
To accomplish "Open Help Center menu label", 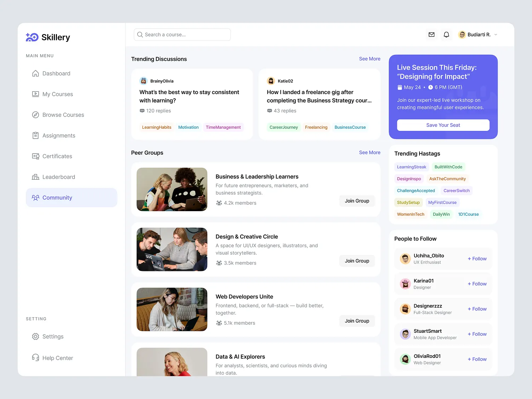I will [58, 358].
